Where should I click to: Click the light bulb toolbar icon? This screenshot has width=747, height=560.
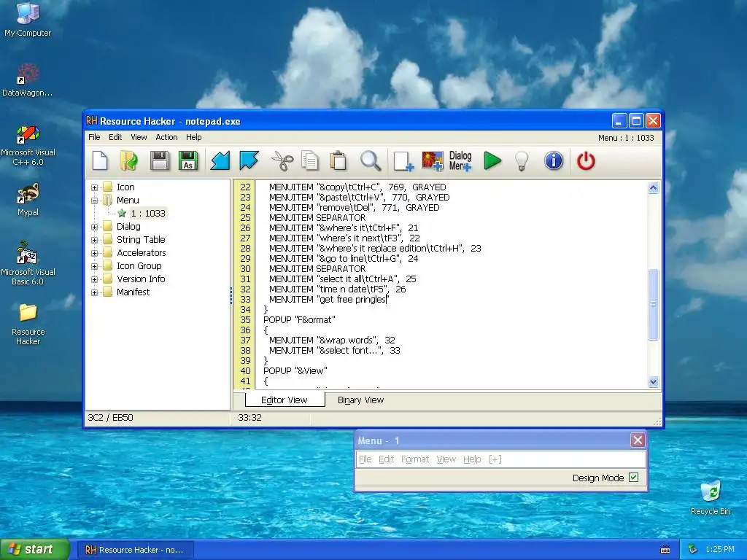click(522, 161)
